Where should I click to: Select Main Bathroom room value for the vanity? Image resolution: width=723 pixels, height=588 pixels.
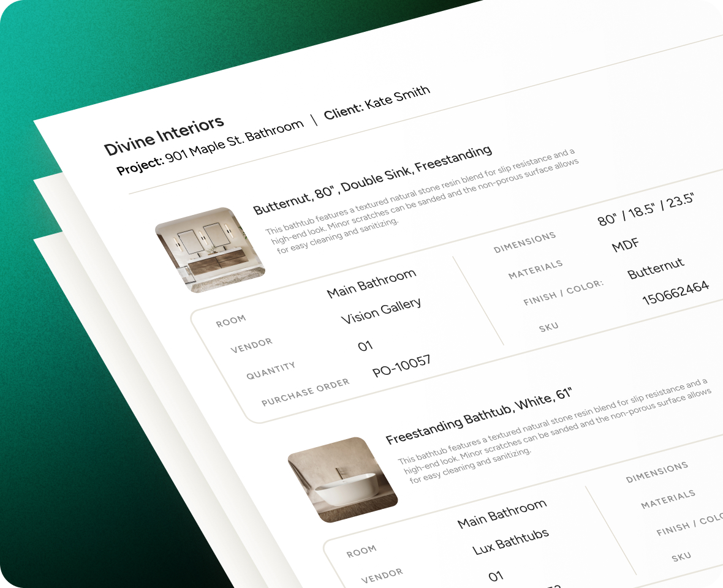click(x=371, y=283)
